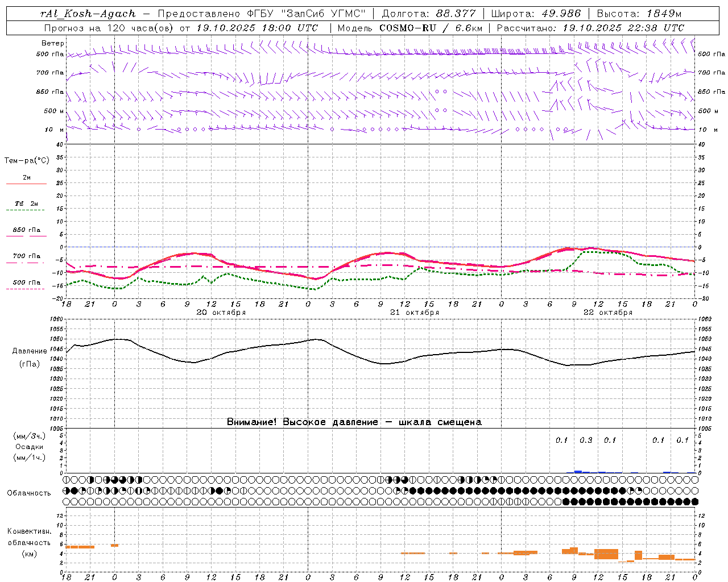The height and width of the screenshot is (582, 728).
Task: Click the date label 21 октября
Action: pos(414,313)
